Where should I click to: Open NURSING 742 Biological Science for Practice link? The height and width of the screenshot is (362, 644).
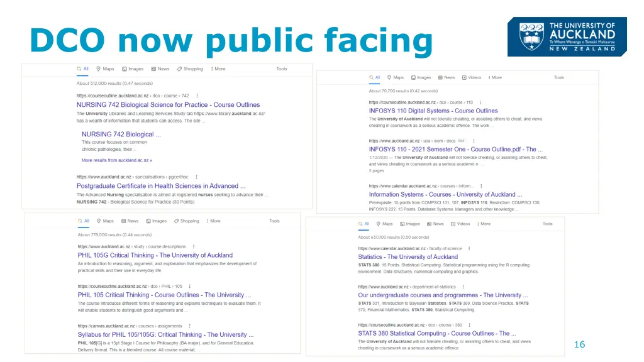coord(168,105)
